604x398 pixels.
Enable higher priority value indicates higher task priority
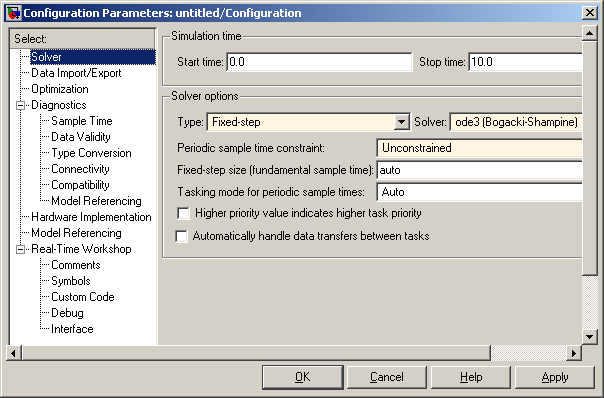183,213
